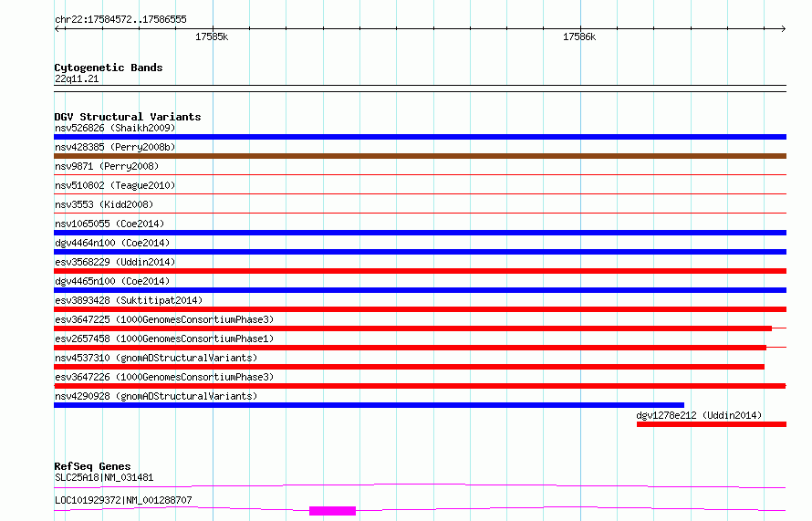Click the dgv1278e212 (Uddin2014) label
The image size is (812, 521).
[699, 415]
